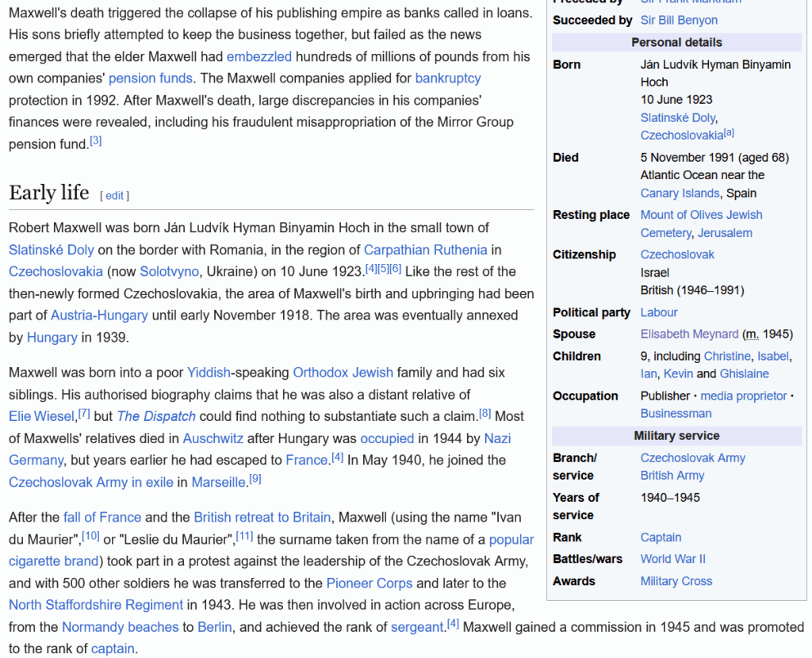Image resolution: width=812 pixels, height=658 pixels.
Task: Open the Slatinské Doly link in article text
Action: coord(51,250)
